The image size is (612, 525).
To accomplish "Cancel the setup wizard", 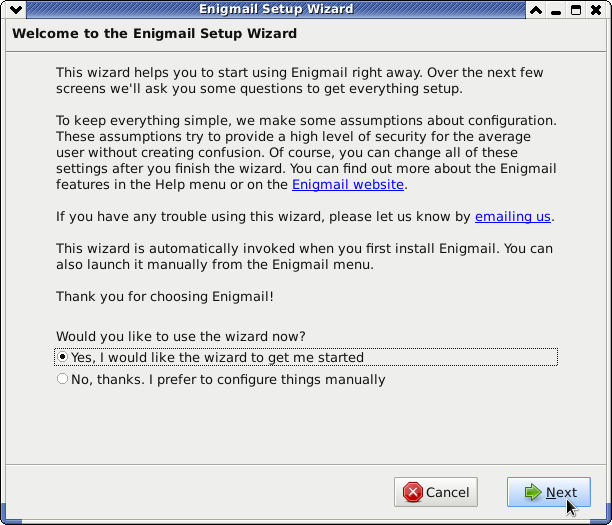I will pyautogui.click(x=436, y=492).
